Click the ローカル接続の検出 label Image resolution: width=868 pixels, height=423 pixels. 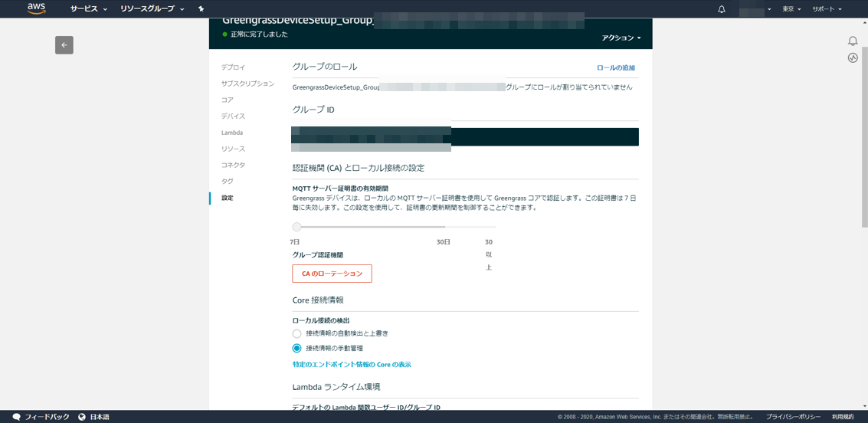(321, 320)
